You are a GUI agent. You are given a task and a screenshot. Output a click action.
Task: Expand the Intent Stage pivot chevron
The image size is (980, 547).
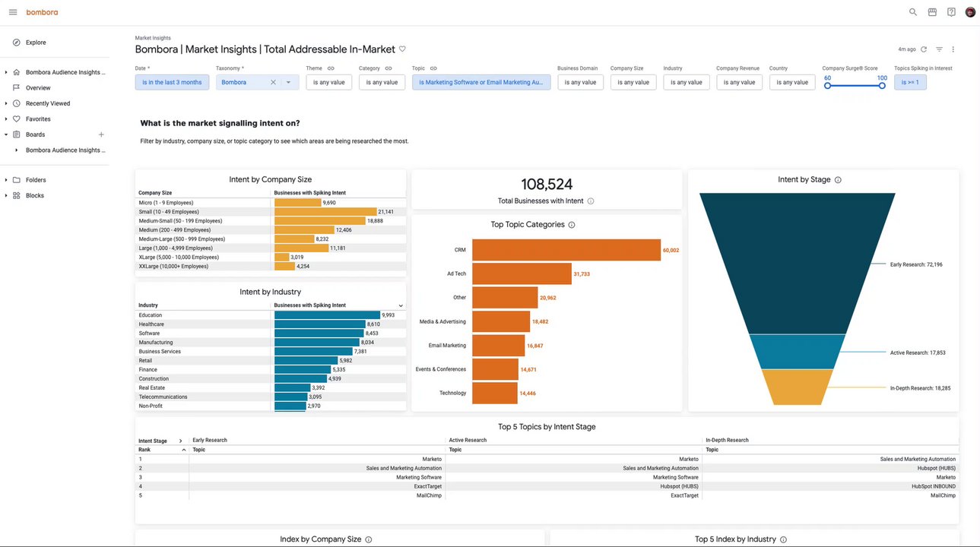(180, 441)
